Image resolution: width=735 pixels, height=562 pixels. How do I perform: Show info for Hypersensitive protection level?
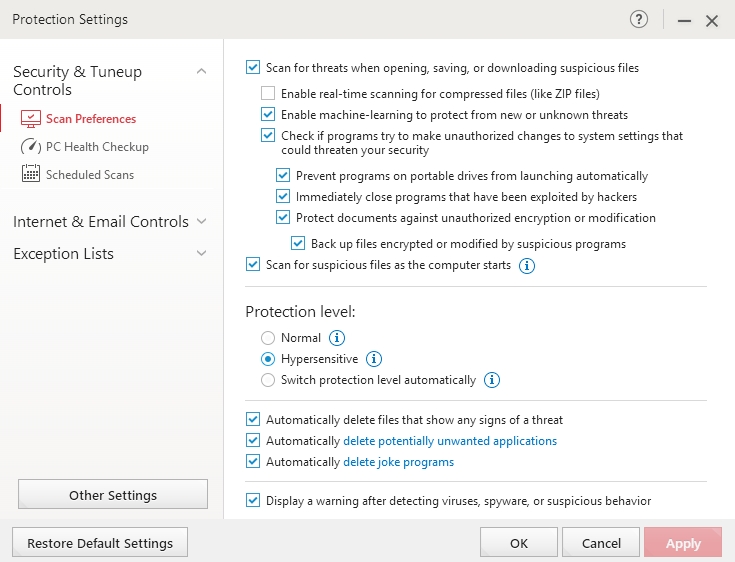374,359
